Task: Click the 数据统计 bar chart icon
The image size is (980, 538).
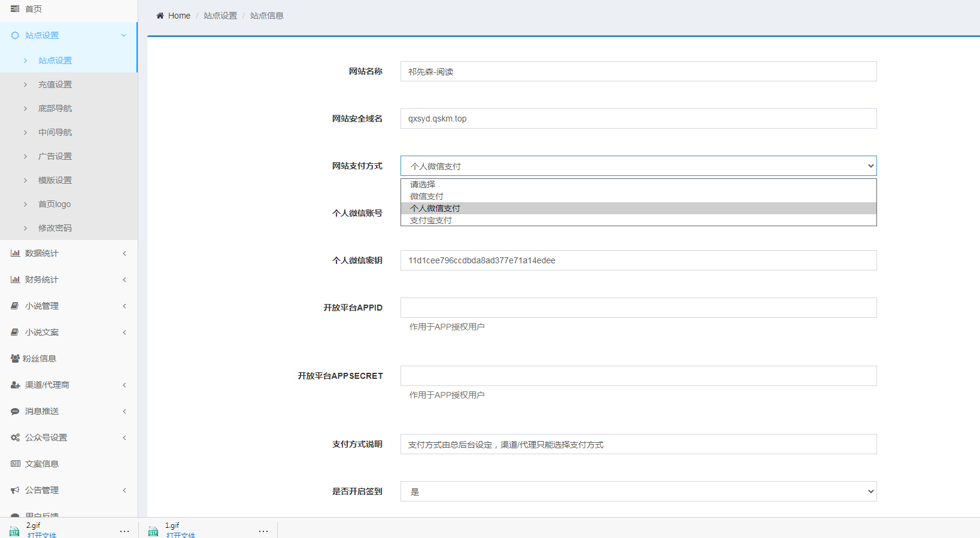Action: tap(15, 253)
